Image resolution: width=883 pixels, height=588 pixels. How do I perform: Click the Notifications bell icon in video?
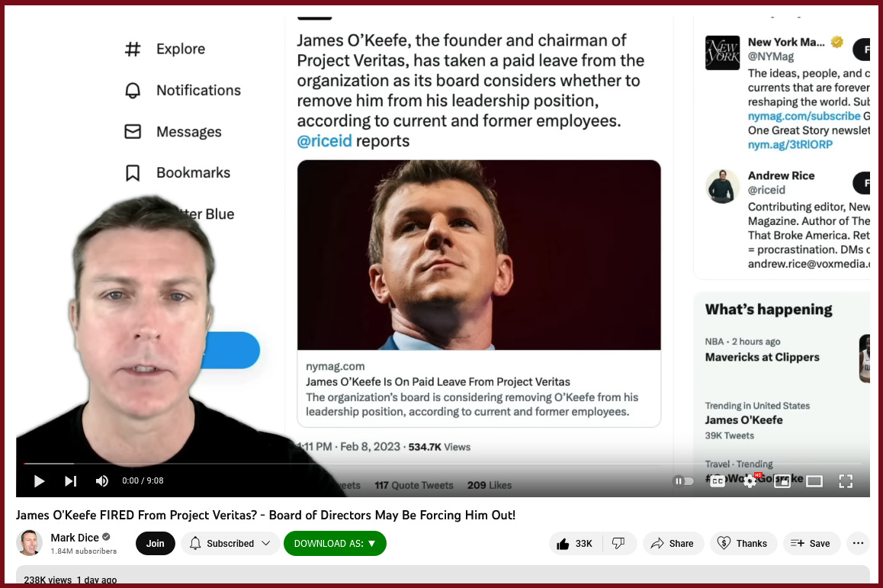click(x=133, y=90)
